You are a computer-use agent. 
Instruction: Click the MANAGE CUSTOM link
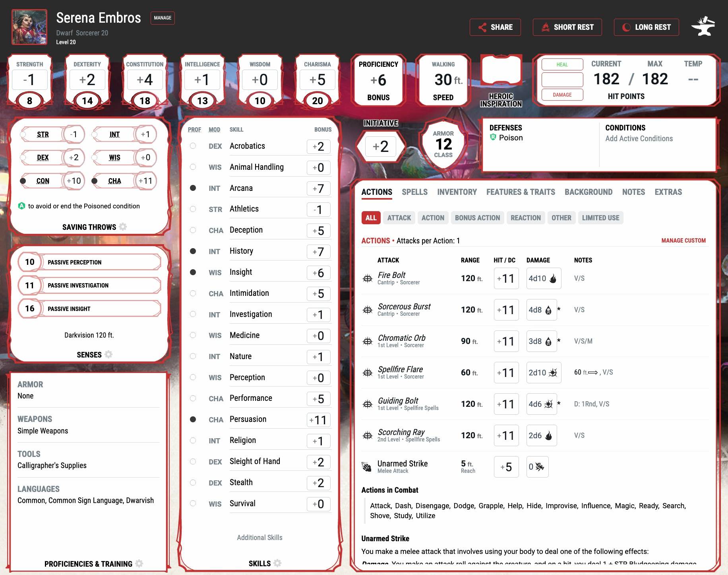coord(683,240)
